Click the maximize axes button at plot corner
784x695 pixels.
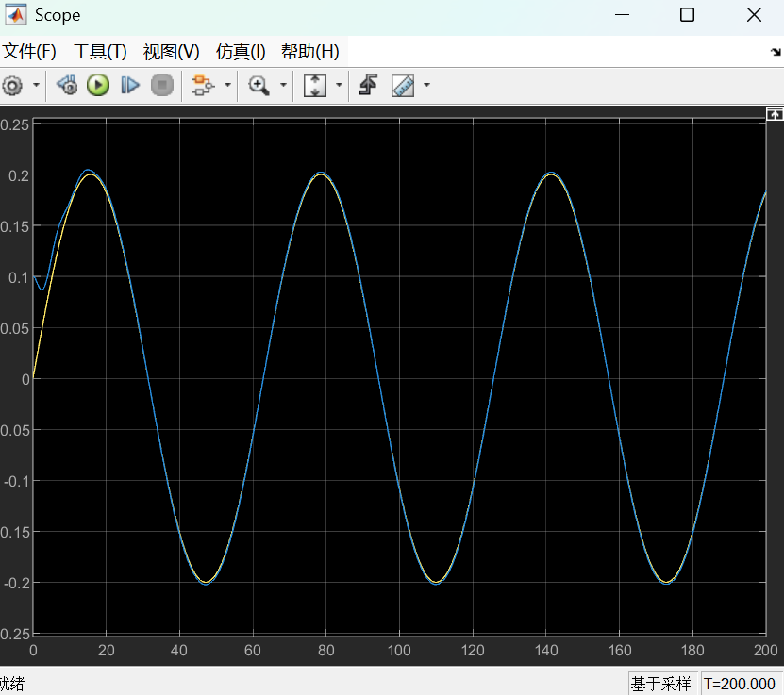coord(775,114)
